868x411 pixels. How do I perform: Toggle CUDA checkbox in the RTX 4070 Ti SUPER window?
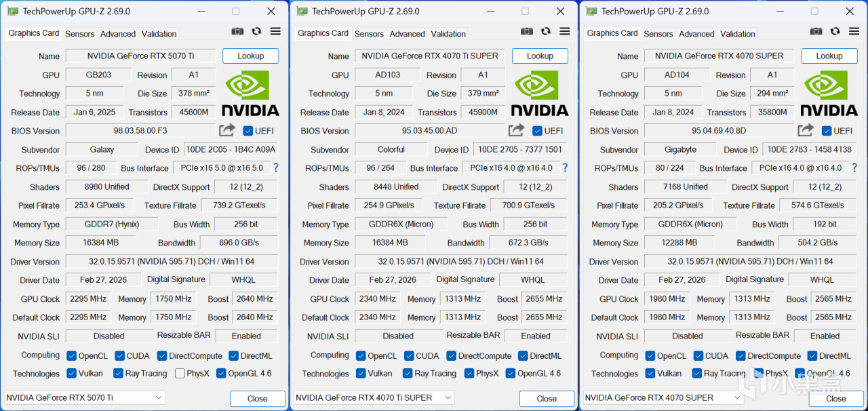409,355
